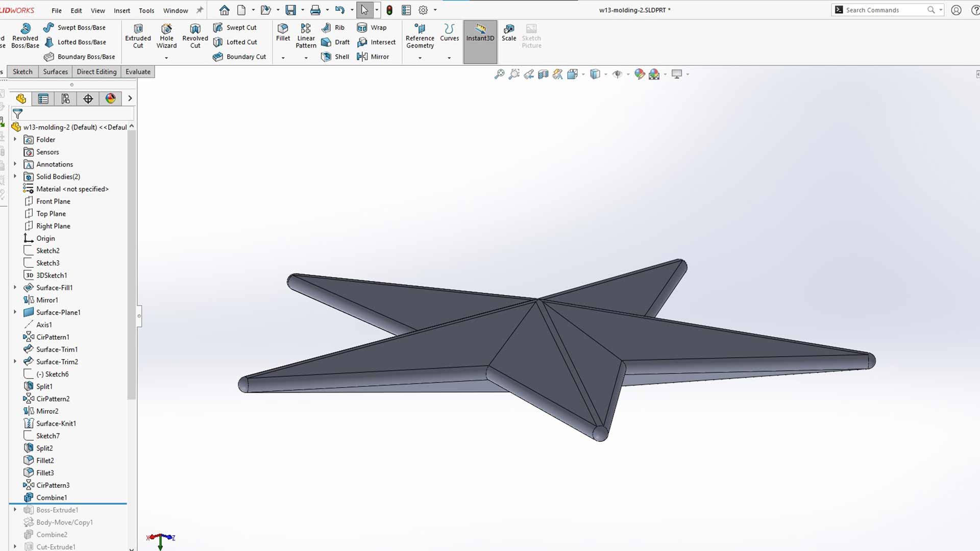Click the Rebuild traffic light icon
This screenshot has width=980, height=551.
coord(389,10)
